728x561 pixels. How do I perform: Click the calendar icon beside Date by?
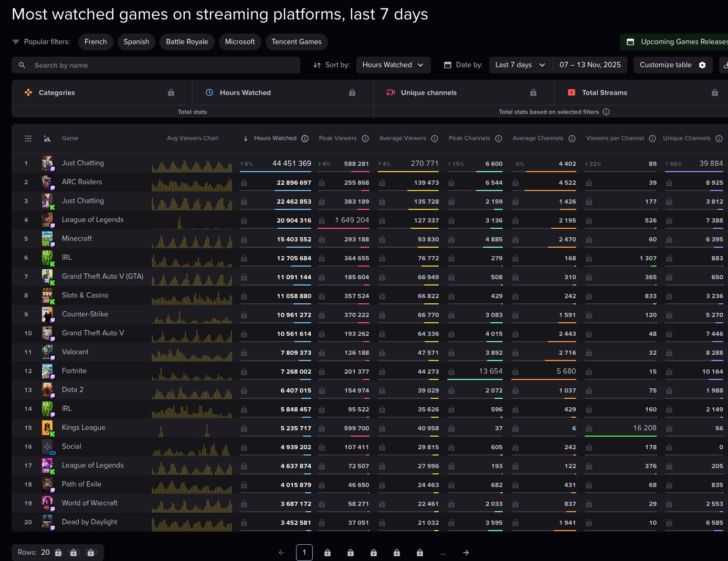(x=448, y=65)
